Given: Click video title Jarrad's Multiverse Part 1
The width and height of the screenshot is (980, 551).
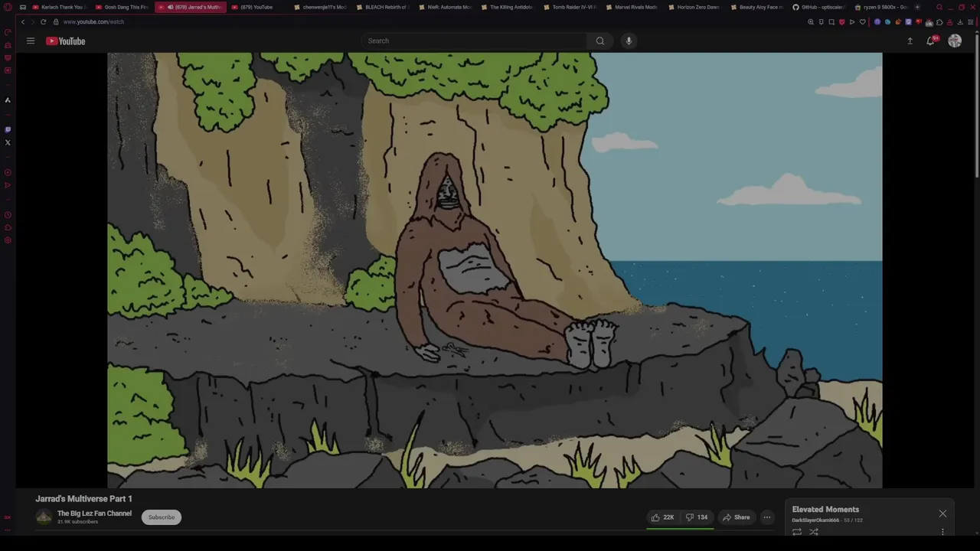Looking at the screenshot, I should 83,498.
